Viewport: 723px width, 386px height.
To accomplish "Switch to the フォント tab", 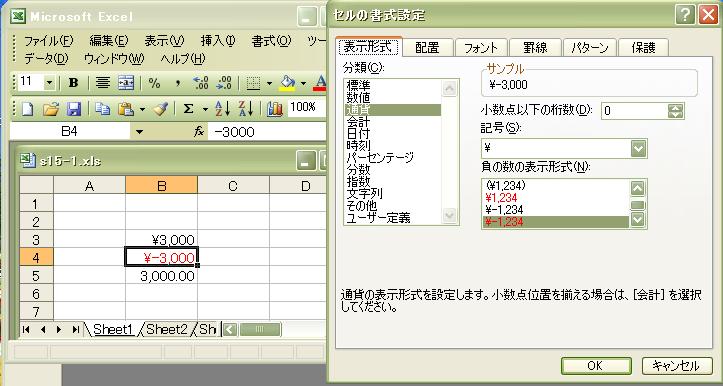I will pos(481,48).
